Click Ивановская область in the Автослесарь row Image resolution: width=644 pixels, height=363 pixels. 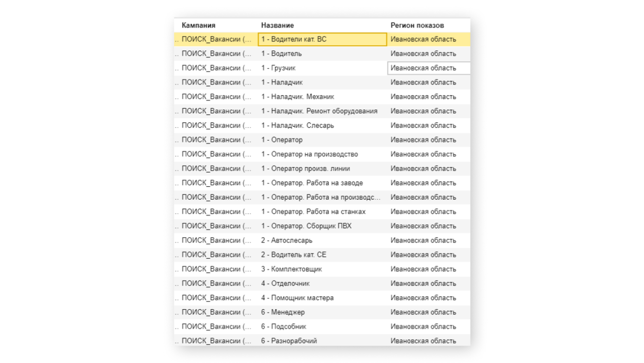(x=423, y=241)
